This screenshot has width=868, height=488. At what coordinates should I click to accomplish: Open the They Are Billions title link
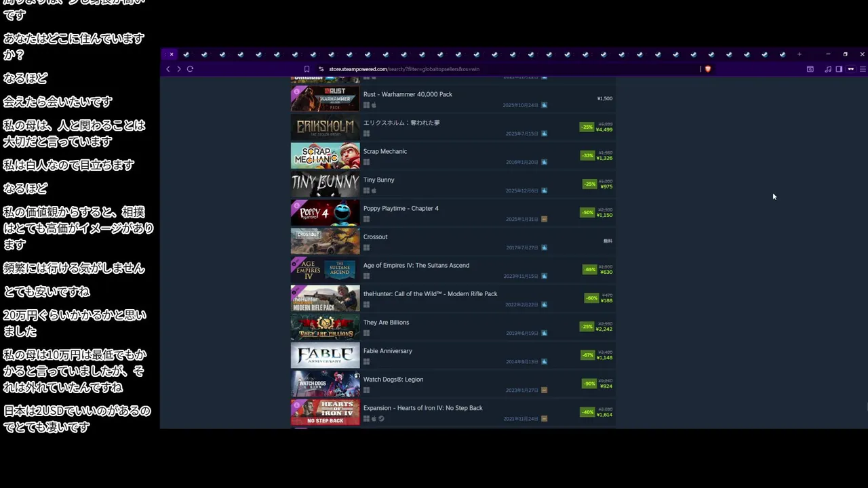click(x=386, y=322)
